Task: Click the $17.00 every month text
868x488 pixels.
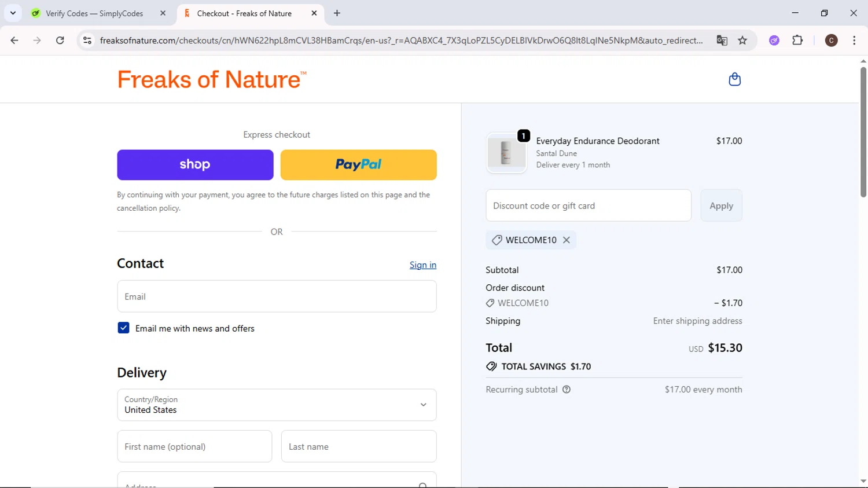Action: click(704, 390)
